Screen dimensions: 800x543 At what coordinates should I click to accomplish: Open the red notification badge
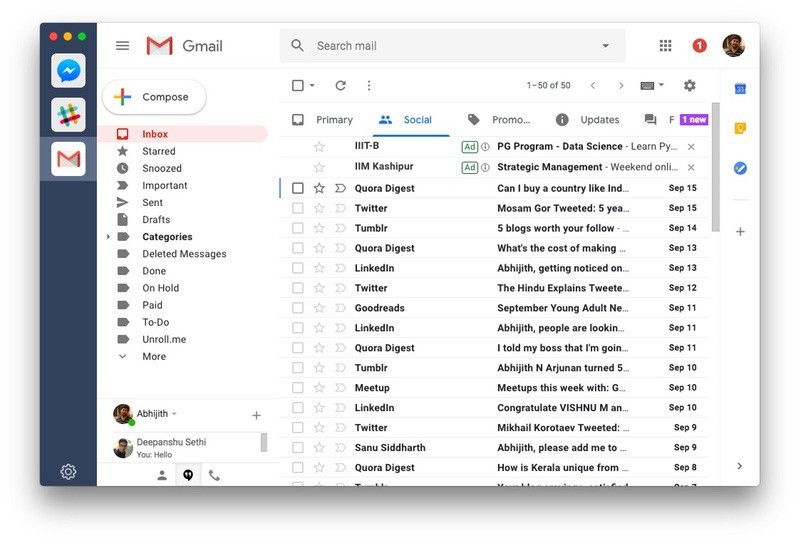click(x=699, y=46)
